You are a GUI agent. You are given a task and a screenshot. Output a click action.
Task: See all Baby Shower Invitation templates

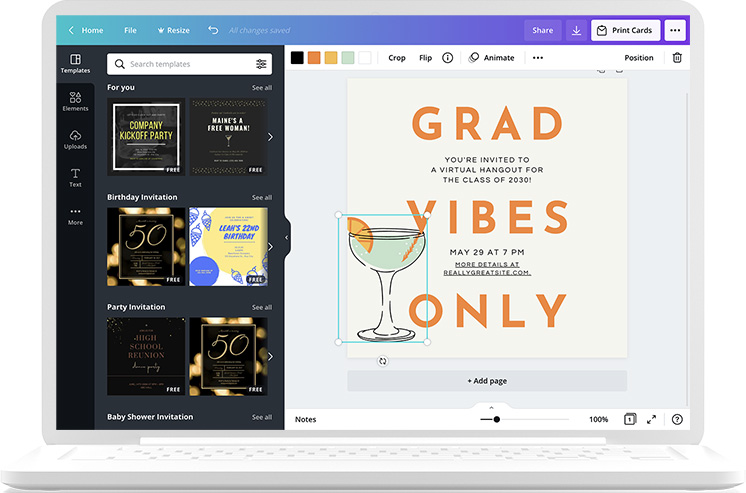coord(262,417)
